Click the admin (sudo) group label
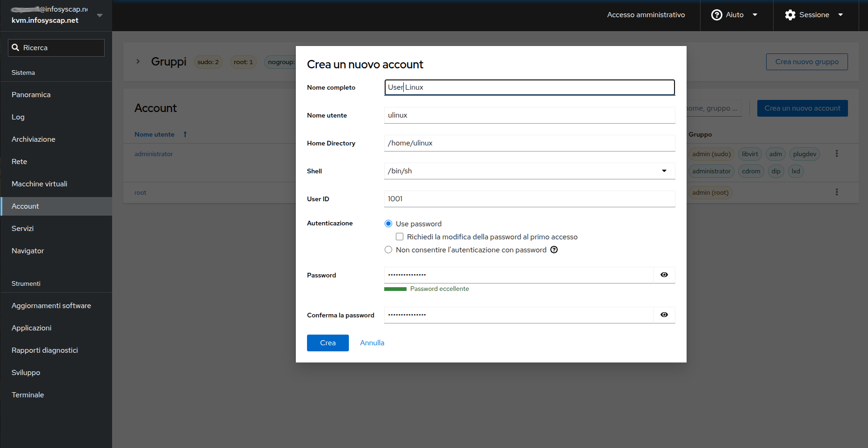Screen dimensions: 868x448 click(711, 154)
